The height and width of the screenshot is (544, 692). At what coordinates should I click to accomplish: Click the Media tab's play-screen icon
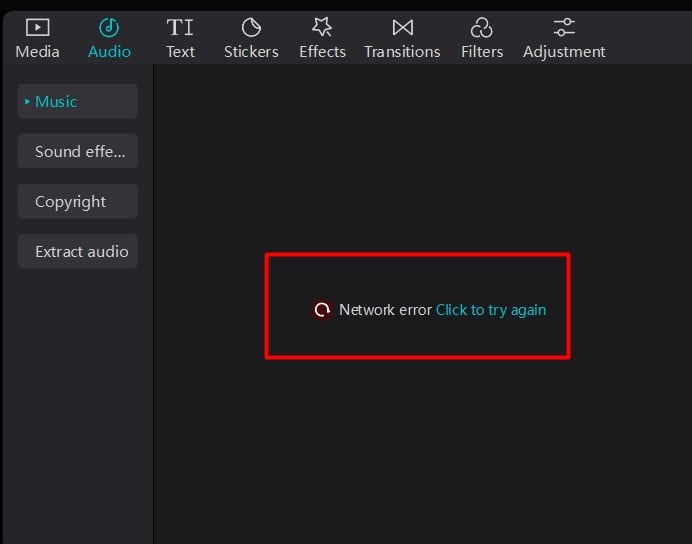pyautogui.click(x=37, y=27)
